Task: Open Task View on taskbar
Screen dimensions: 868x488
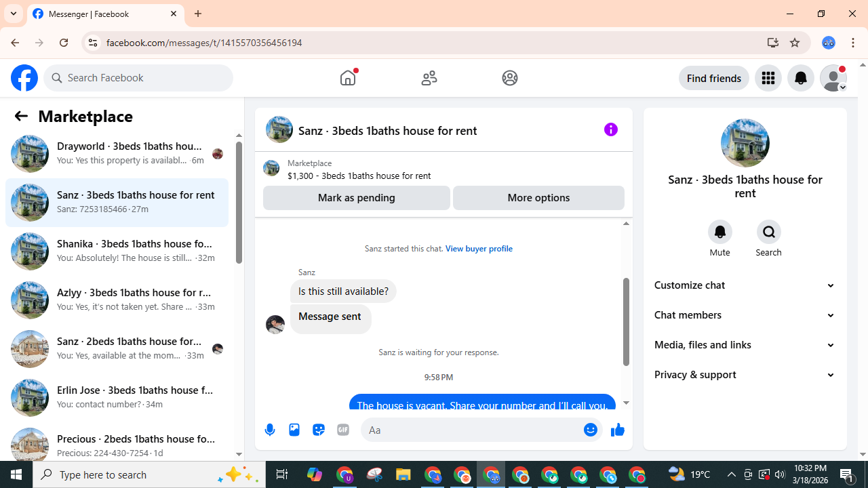Action: pos(282,474)
